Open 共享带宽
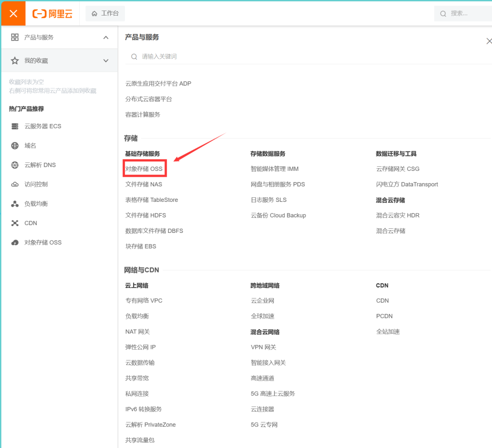Screen dimensions: 492x448 coord(137,378)
